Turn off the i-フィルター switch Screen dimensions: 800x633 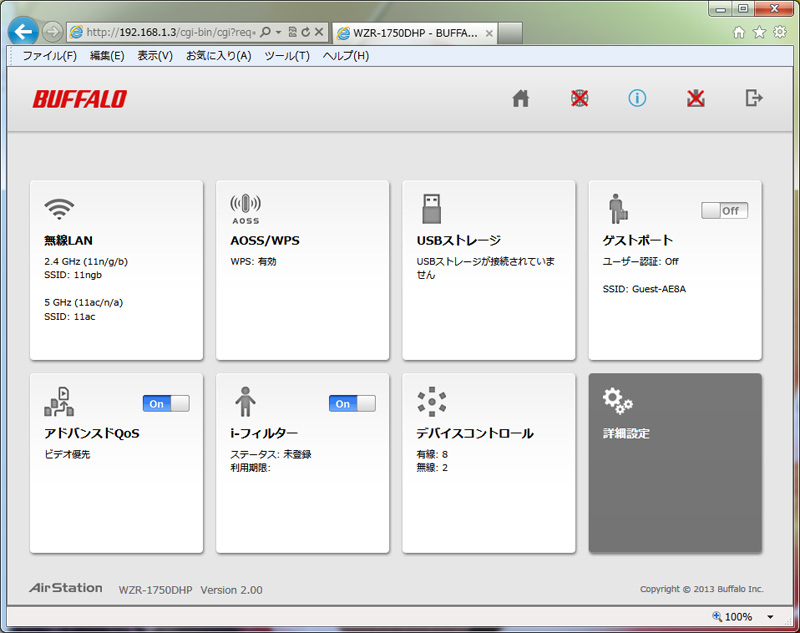click(352, 403)
